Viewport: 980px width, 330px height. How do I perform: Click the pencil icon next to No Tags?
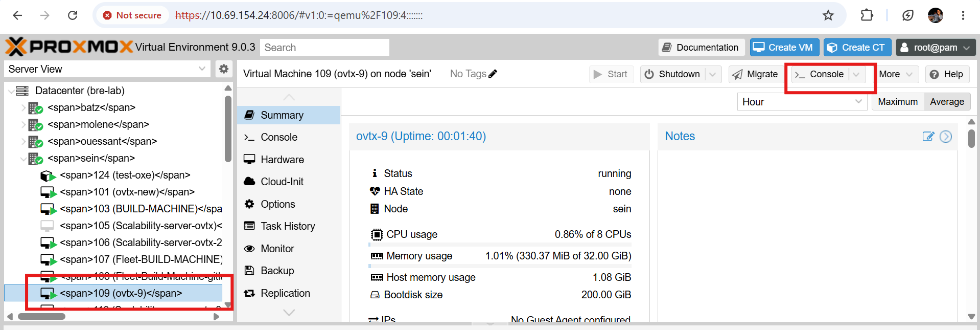(493, 74)
